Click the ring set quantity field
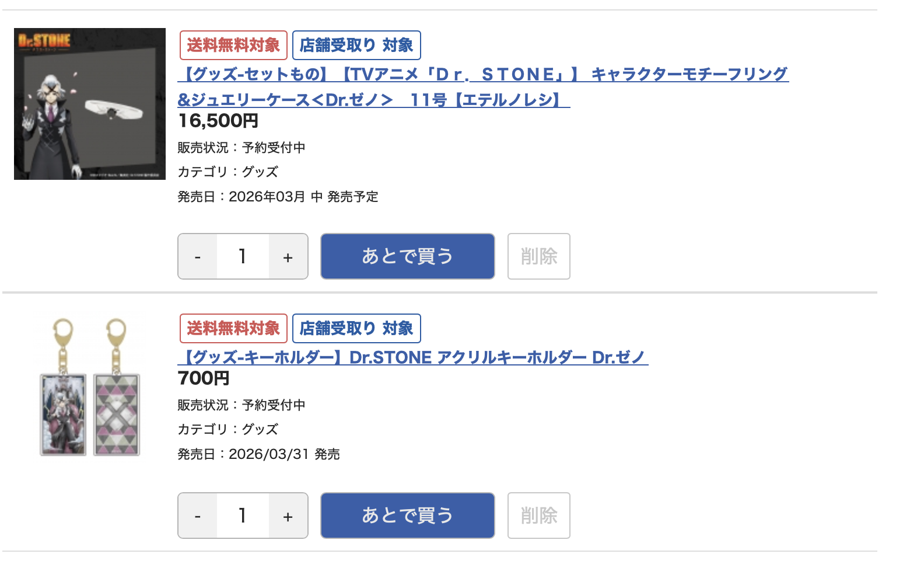 (x=243, y=257)
